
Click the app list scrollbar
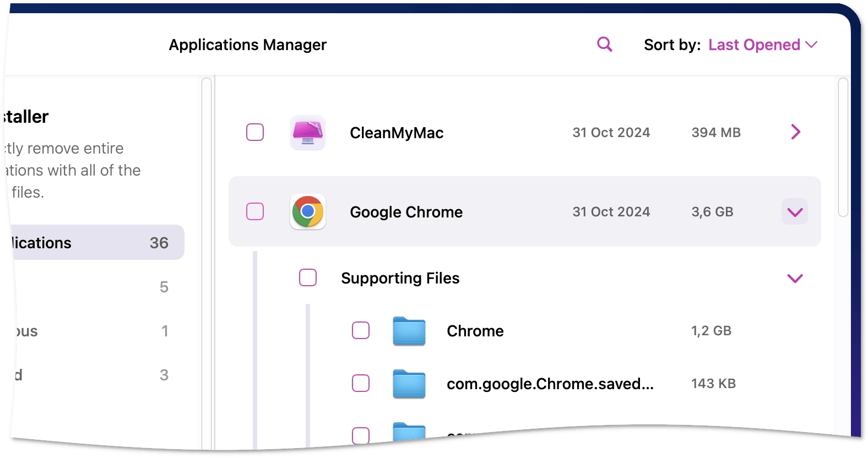pyautogui.click(x=843, y=148)
